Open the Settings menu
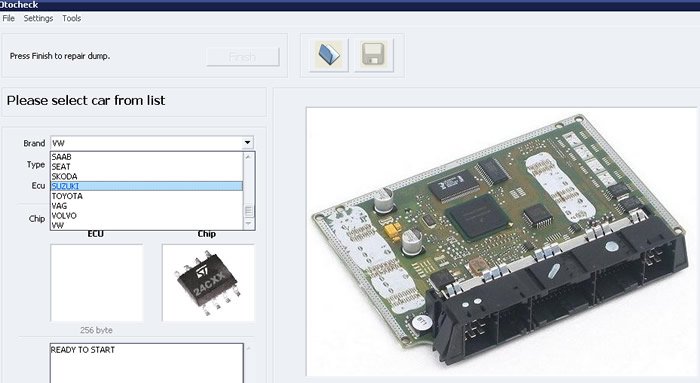The height and width of the screenshot is (383, 700). pos(38,18)
